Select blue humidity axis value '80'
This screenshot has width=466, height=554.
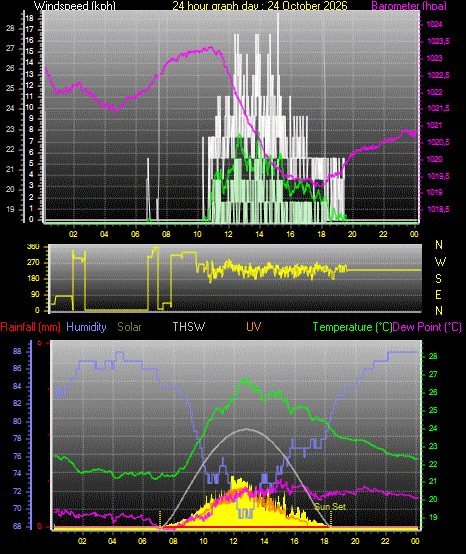(17, 422)
